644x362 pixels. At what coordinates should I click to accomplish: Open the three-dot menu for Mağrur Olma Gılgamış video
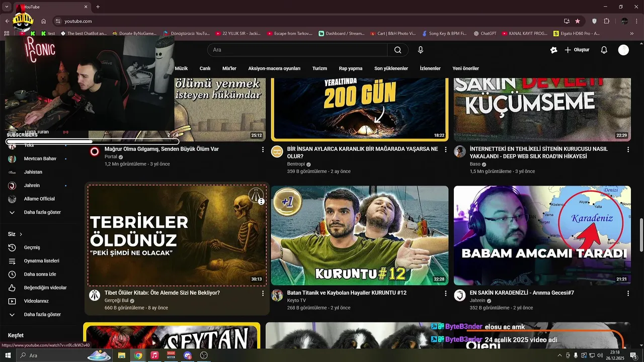tap(263, 149)
